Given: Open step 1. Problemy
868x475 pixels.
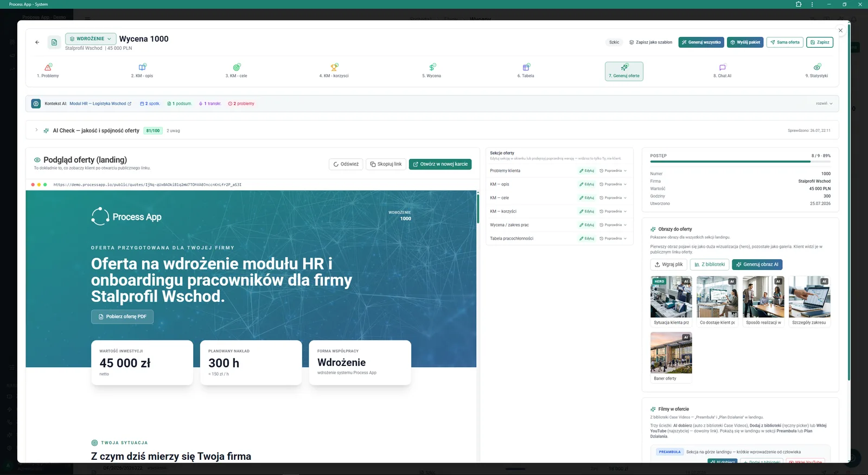Looking at the screenshot, I should pos(48,71).
